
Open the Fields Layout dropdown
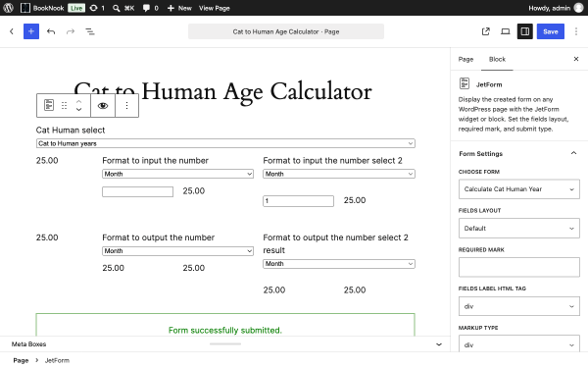click(x=519, y=229)
